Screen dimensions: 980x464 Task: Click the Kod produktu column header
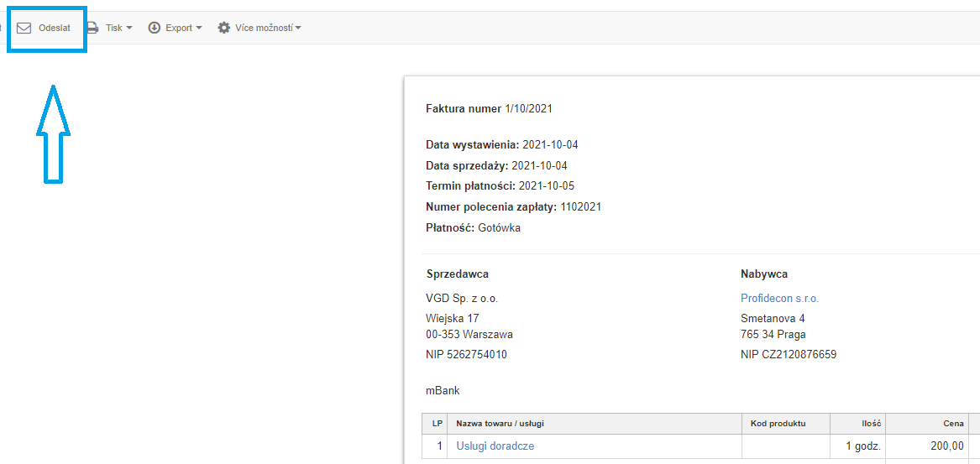778,424
